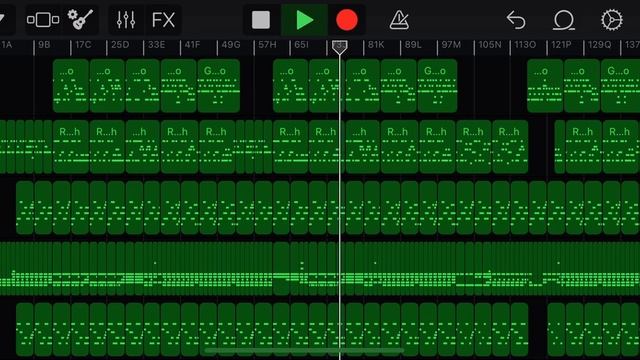Jump to ruler marker 25D
Viewport: 640px width, 360px height.
click(120, 45)
